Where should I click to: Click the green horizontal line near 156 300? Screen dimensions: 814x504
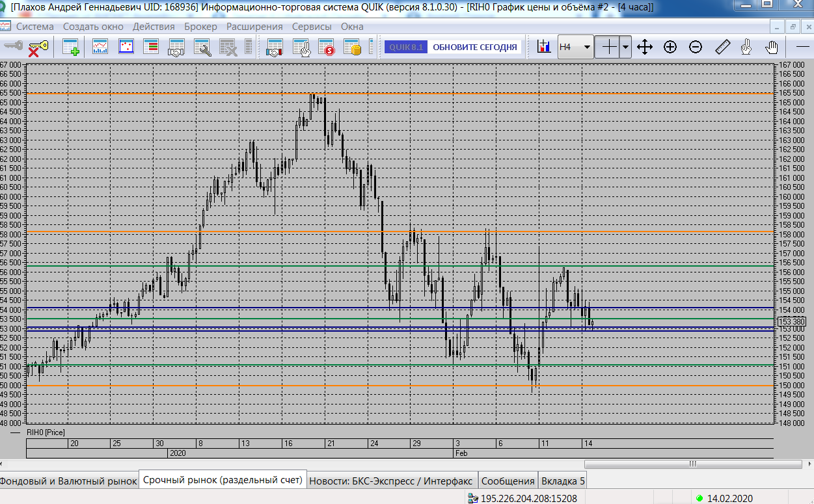(x=400, y=266)
